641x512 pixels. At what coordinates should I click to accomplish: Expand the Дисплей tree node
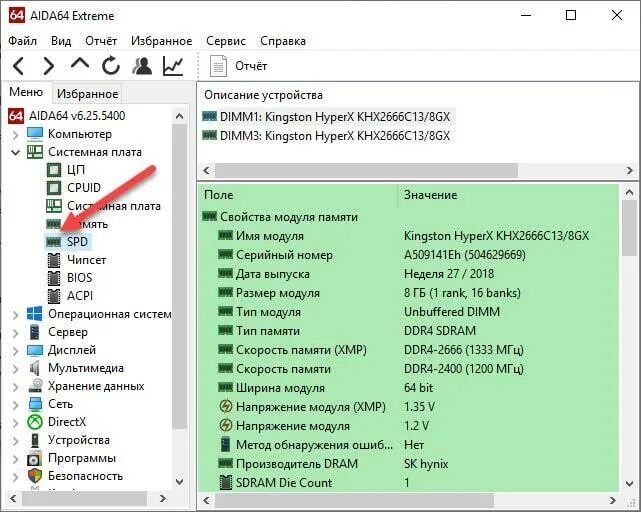(16, 350)
